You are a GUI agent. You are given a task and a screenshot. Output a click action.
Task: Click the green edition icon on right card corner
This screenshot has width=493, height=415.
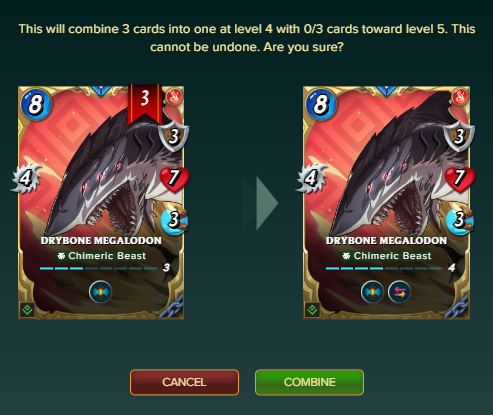[x=312, y=310]
